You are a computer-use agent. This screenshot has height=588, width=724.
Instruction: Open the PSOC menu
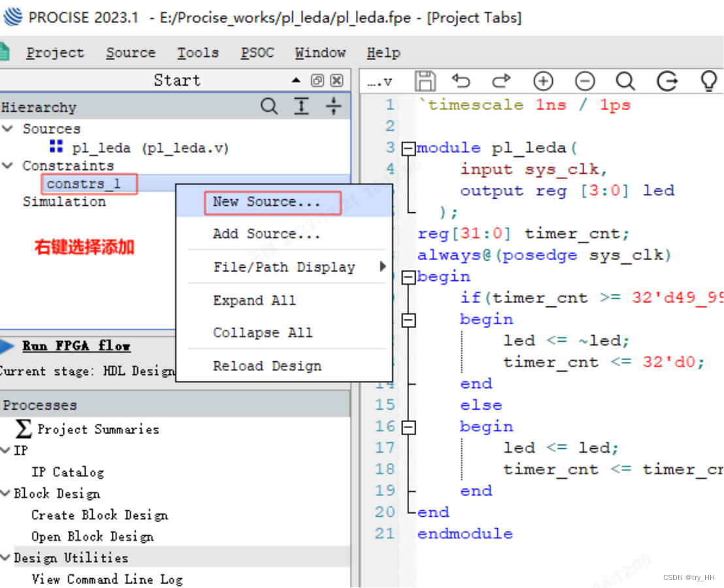pos(257,53)
